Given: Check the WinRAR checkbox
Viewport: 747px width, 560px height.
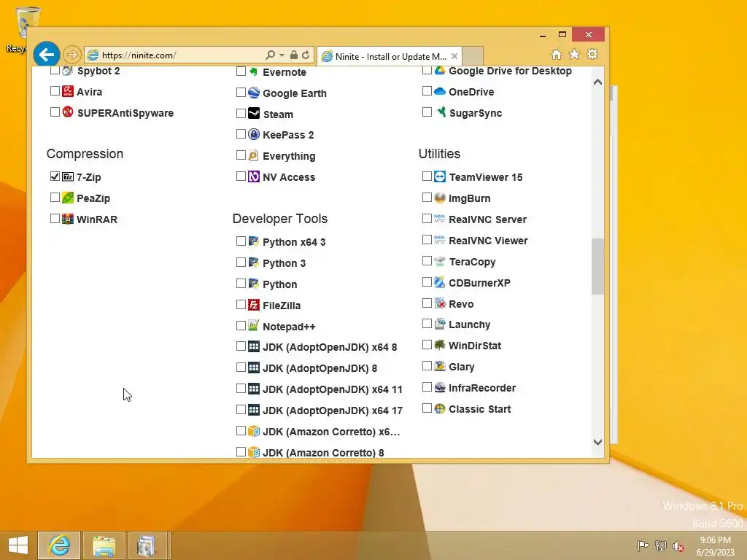Looking at the screenshot, I should pyautogui.click(x=55, y=218).
